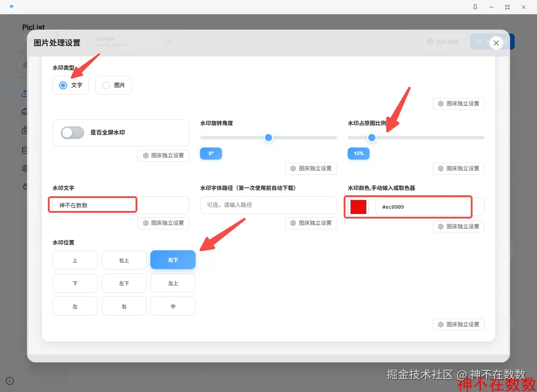Click the 水印字体路径 input field

click(x=268, y=205)
